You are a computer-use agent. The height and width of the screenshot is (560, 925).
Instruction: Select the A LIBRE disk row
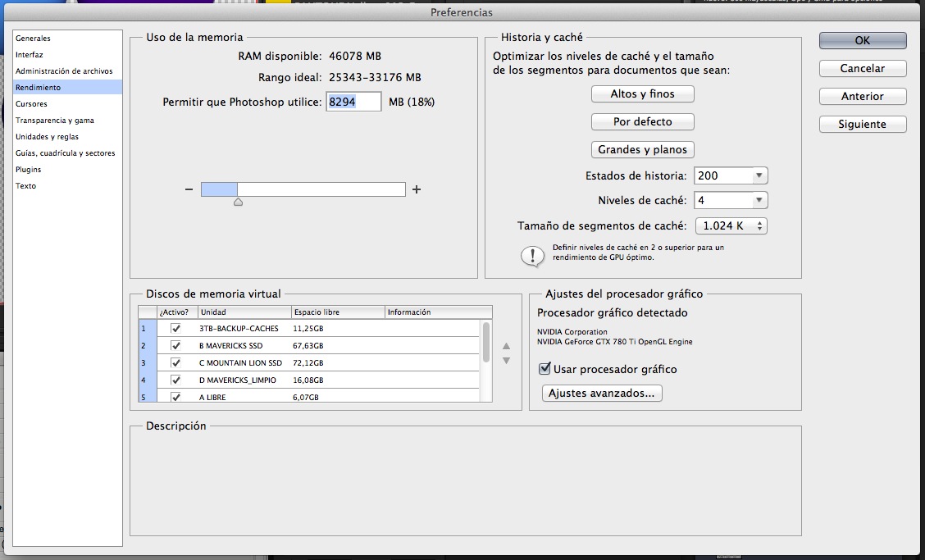pyautogui.click(x=309, y=396)
